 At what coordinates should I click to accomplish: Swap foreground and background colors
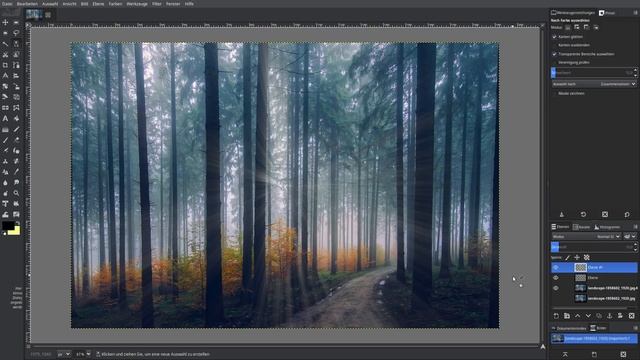[x=18, y=223]
